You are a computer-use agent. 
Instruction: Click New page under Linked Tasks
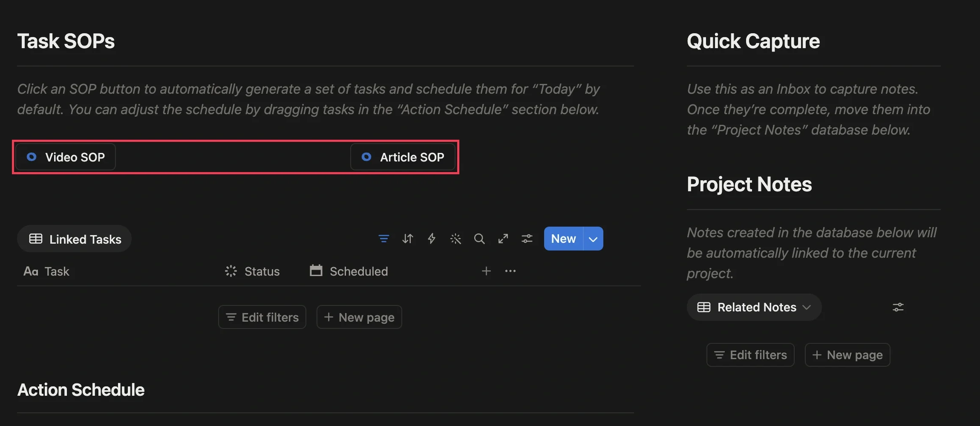click(359, 317)
